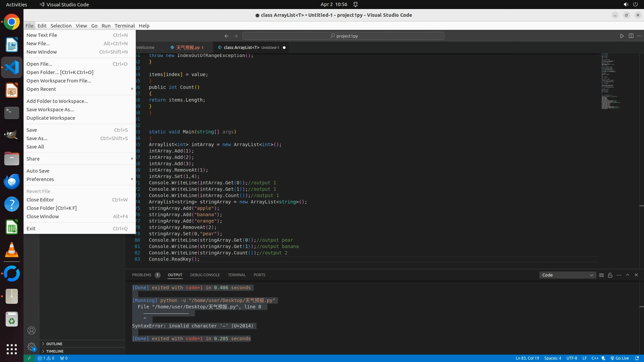644x362 pixels.
Task: Click the Clear Output icon in panel
Action: 601,275
